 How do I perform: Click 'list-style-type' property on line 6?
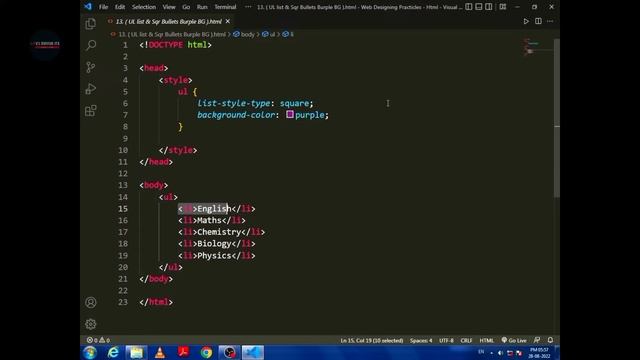pos(234,103)
